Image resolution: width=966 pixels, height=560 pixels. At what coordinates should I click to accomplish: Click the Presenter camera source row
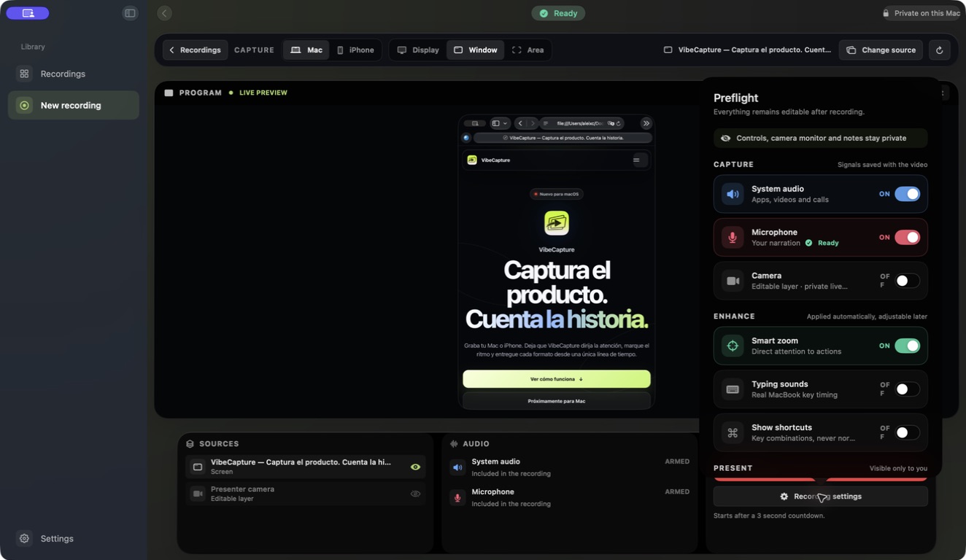[x=306, y=494]
